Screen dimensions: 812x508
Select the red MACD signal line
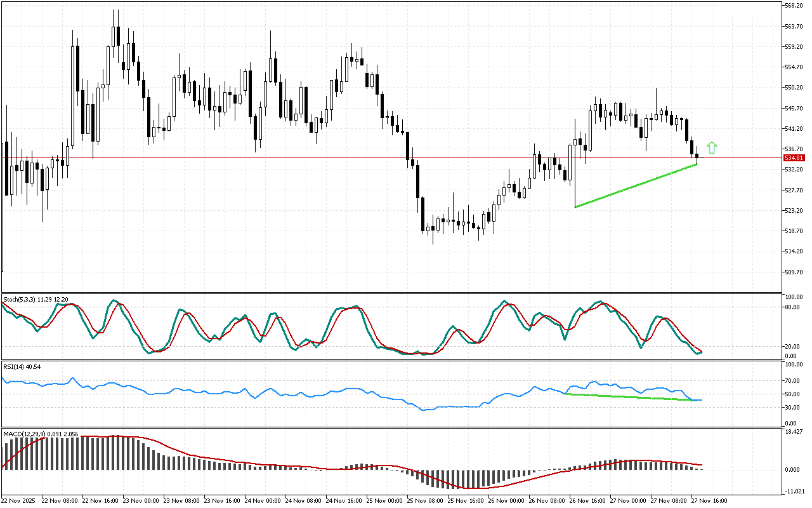(254, 463)
